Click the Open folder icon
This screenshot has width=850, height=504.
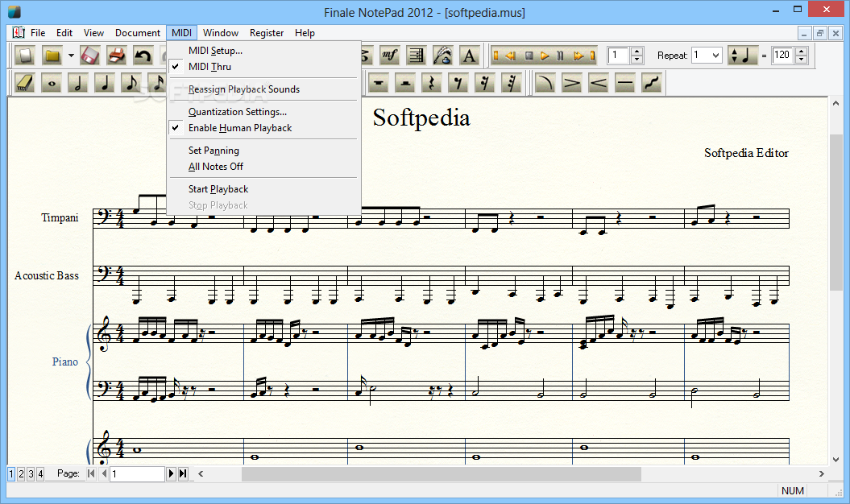pos(52,56)
